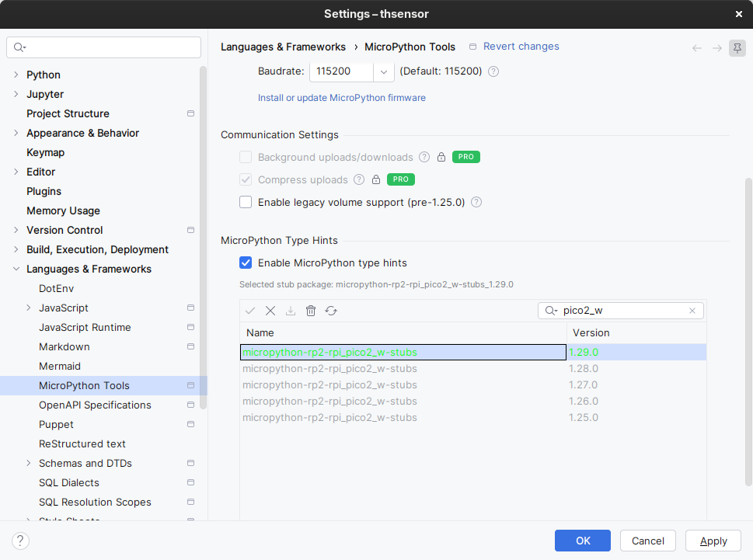Expand the Editor settings node
Screen dimensions: 753x560
click(x=16, y=172)
